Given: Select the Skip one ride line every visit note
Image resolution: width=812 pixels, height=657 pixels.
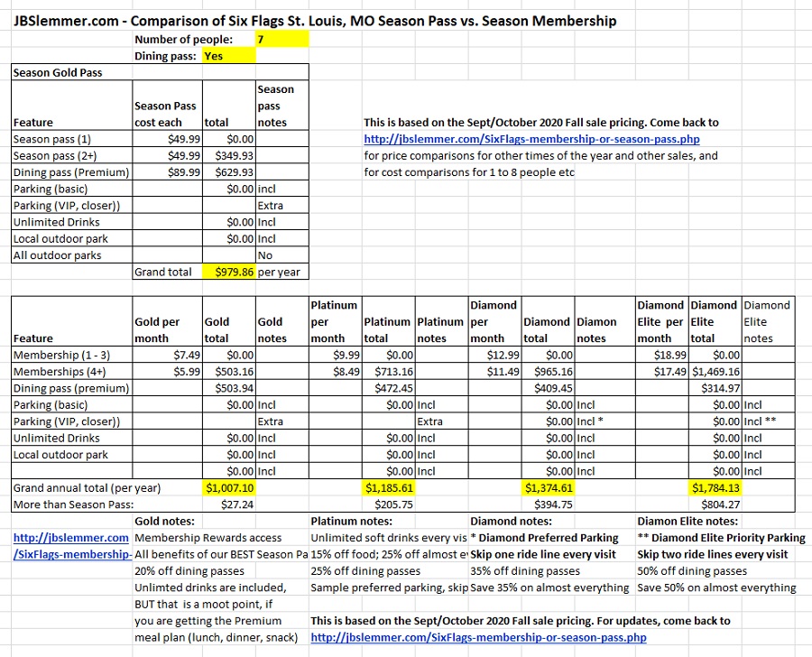Looking at the screenshot, I should click(x=543, y=554).
